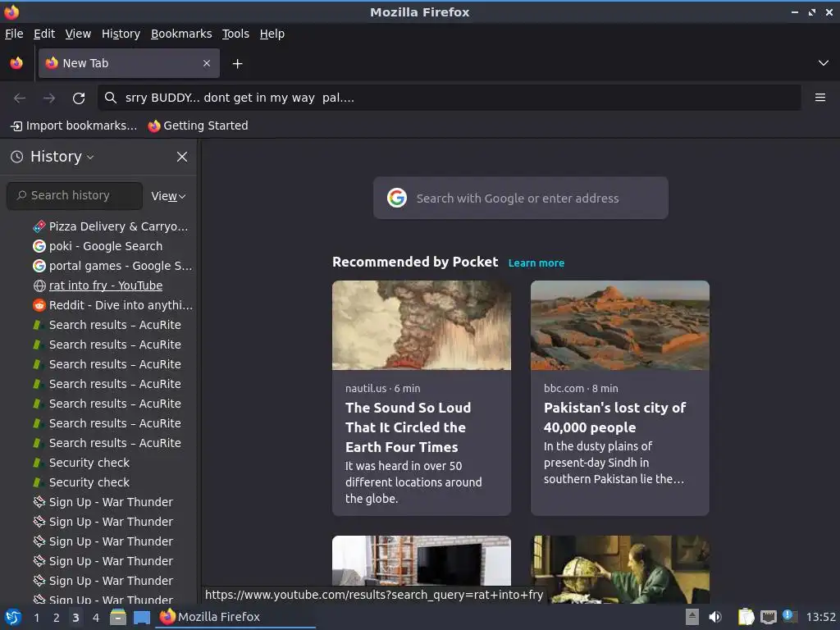Open the Tools menu
Image resolution: width=840 pixels, height=630 pixels.
tap(235, 34)
